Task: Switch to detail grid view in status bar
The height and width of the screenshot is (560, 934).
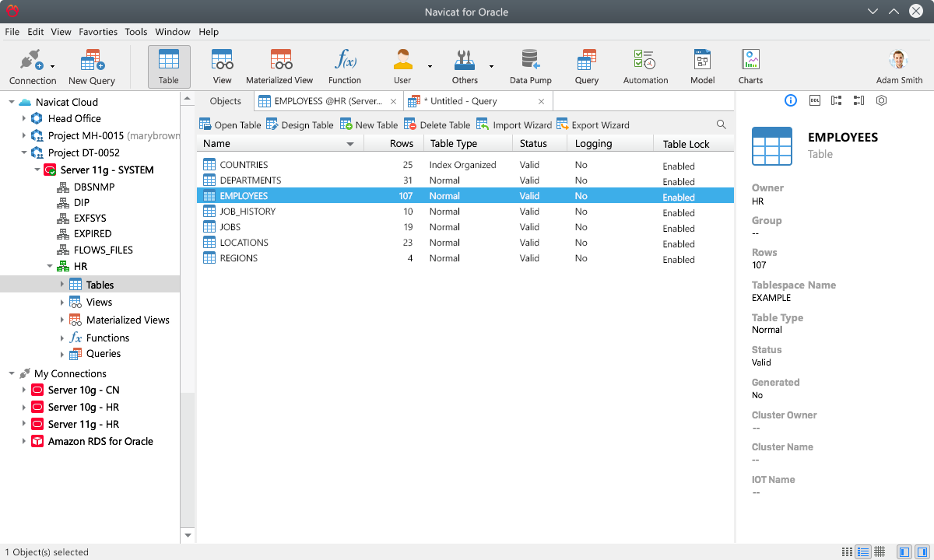Action: pos(880,552)
